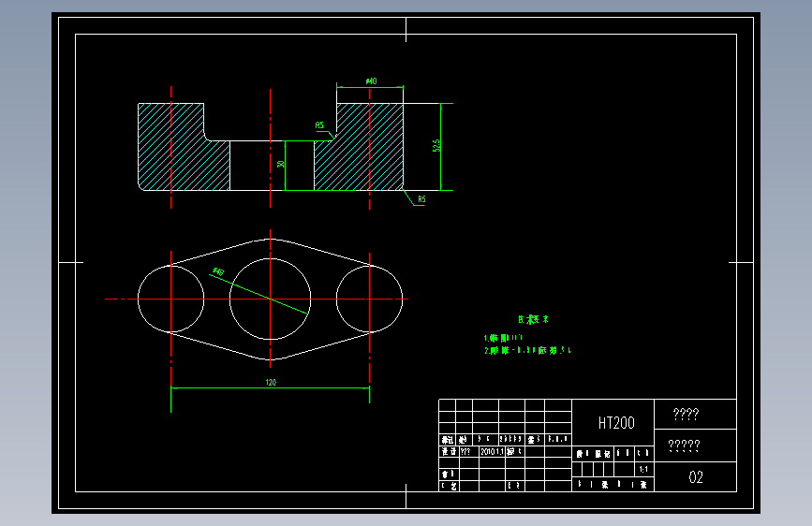Click the vertical 30 dimension text
Viewport: 812px width, 526px height.
pyautogui.click(x=280, y=164)
